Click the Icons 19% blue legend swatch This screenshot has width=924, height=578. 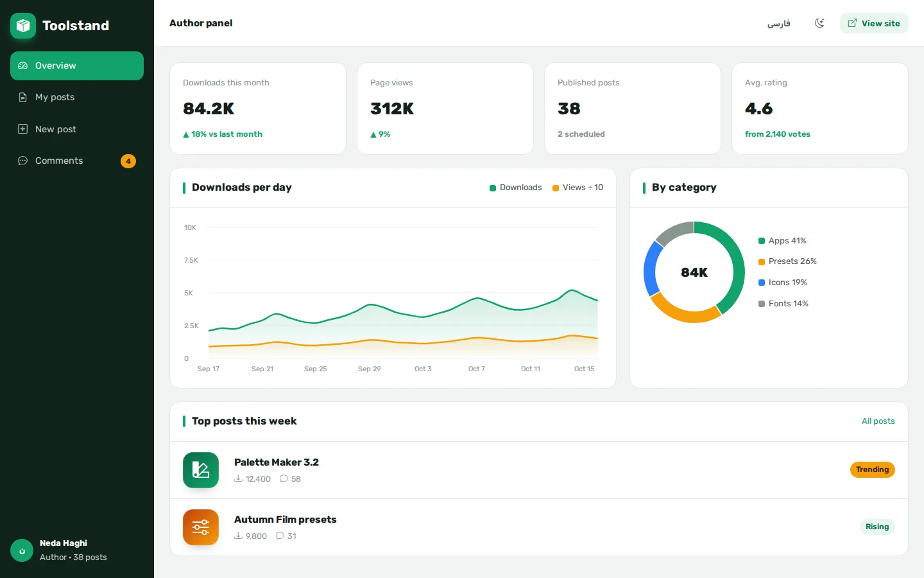click(x=762, y=283)
